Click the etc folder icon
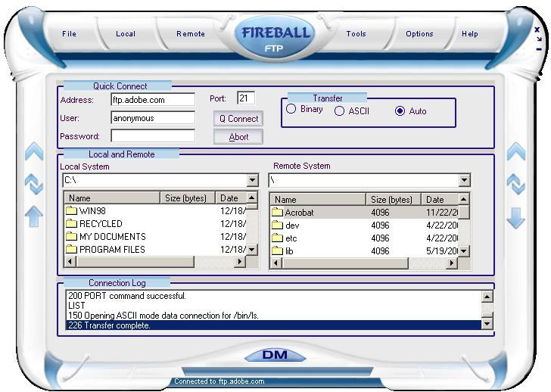551x392 pixels. click(277, 238)
